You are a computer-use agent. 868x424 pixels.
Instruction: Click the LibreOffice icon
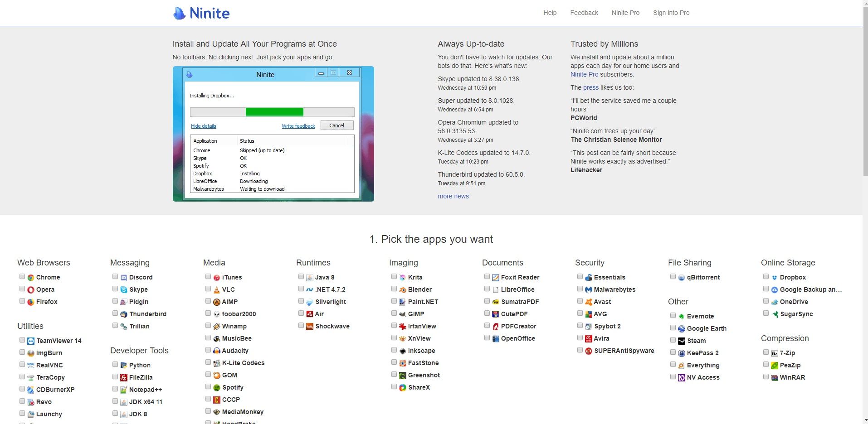[x=496, y=290]
